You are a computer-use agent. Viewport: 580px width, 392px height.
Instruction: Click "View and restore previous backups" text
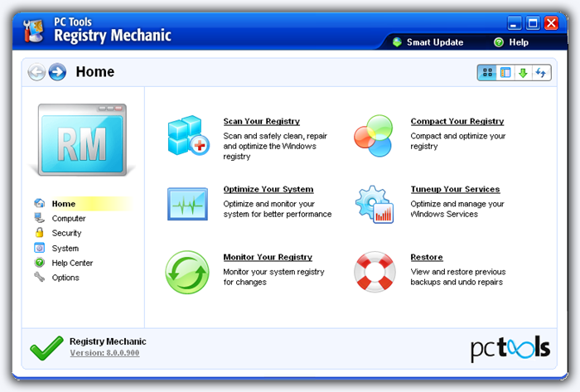click(x=458, y=277)
